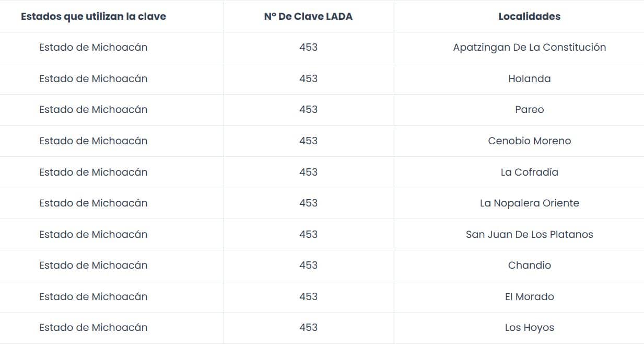The image size is (644, 345).
Task: Click 453 code in the Chandio row
Action: [308, 265]
